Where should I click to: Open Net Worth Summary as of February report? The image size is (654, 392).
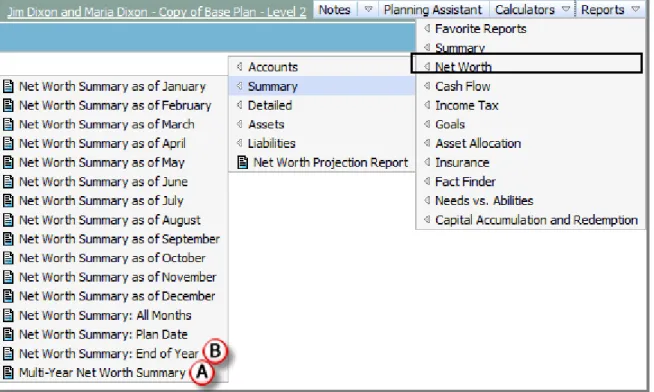(x=116, y=106)
